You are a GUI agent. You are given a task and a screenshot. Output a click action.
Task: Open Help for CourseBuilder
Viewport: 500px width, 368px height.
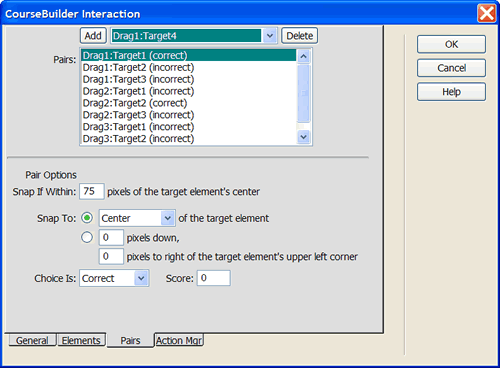(451, 92)
